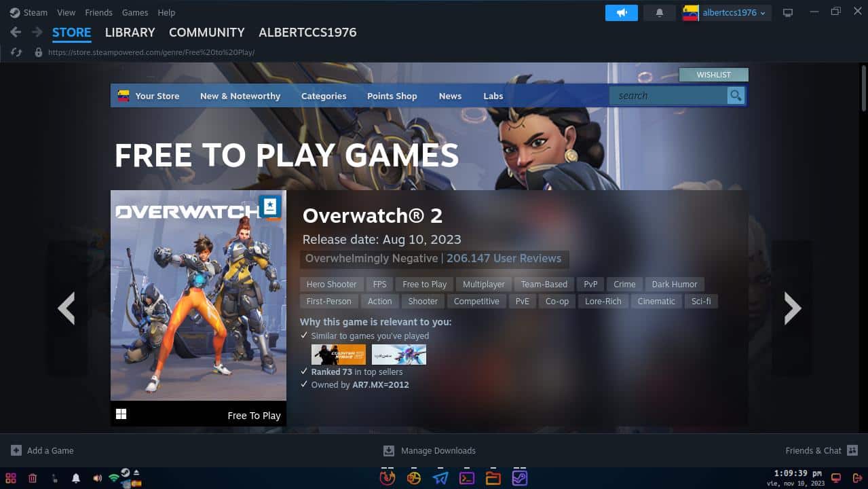The image size is (868, 489).
Task: Open Friends & Chat icon
Action: [852, 450]
